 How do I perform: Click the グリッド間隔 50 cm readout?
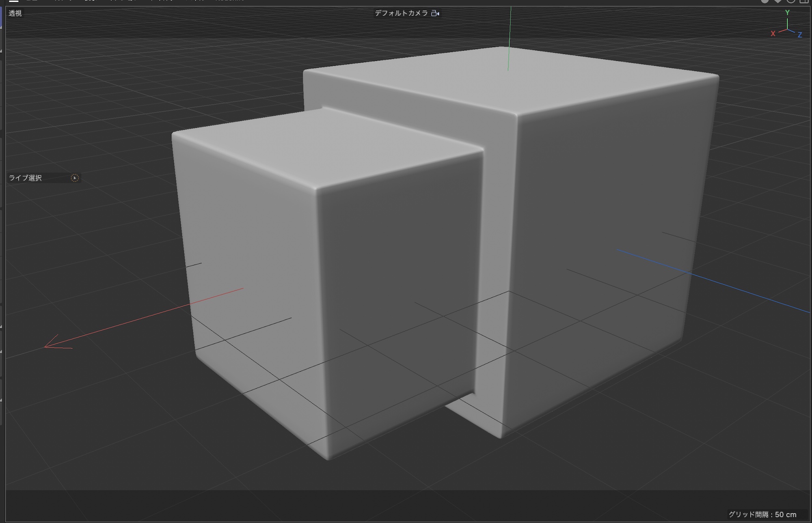coord(762,514)
